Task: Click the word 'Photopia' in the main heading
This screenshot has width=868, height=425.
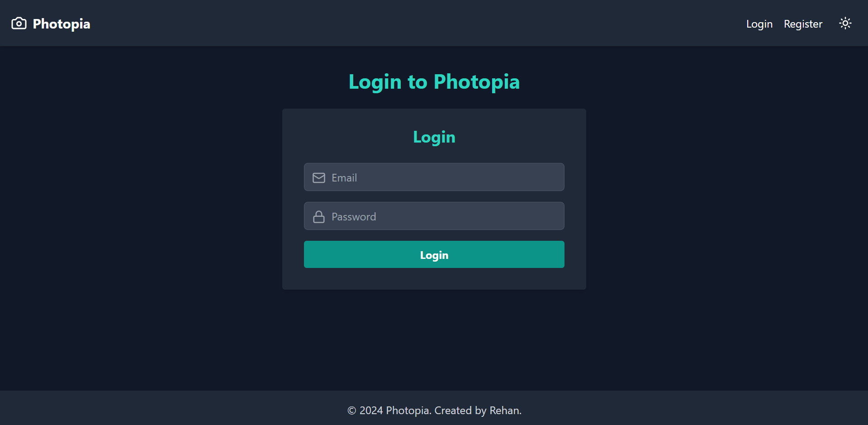Action: [476, 82]
